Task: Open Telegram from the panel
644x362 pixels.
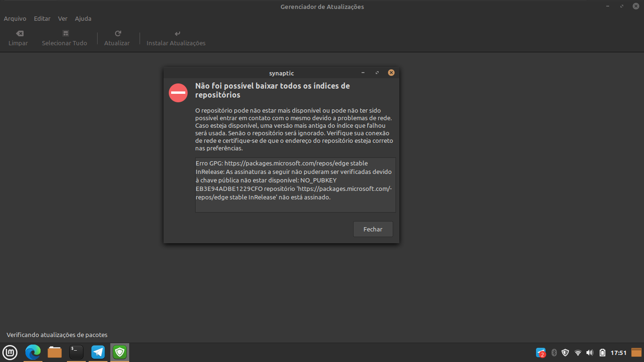Action: pos(98,352)
